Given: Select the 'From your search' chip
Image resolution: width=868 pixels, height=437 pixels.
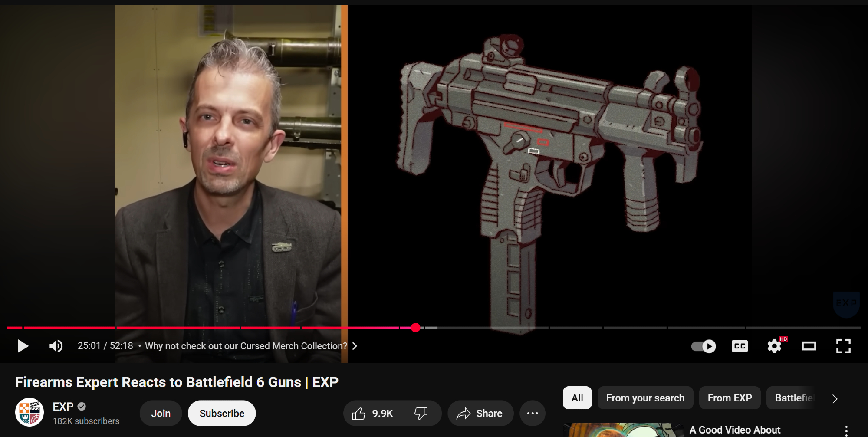Looking at the screenshot, I should [x=645, y=398].
